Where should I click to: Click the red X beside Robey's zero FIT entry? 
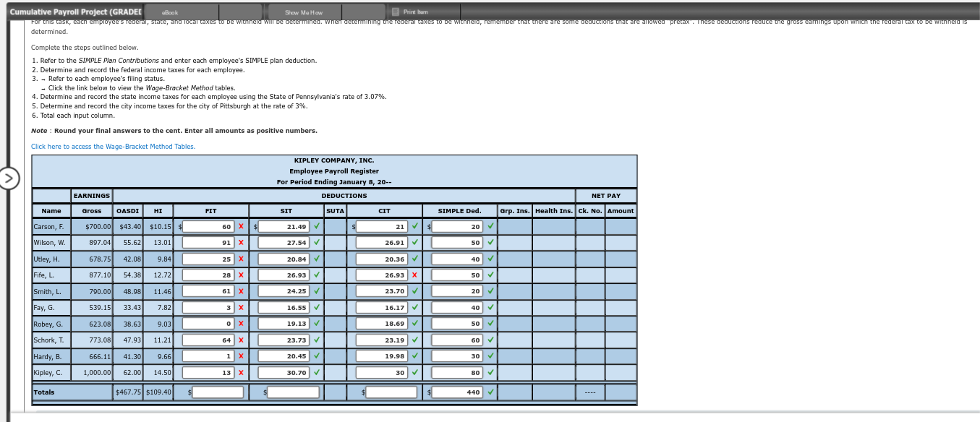241,324
